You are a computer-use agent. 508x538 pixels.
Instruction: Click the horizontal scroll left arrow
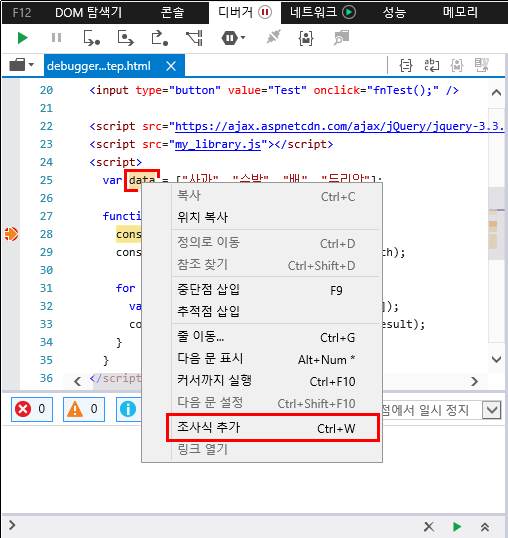point(78,381)
